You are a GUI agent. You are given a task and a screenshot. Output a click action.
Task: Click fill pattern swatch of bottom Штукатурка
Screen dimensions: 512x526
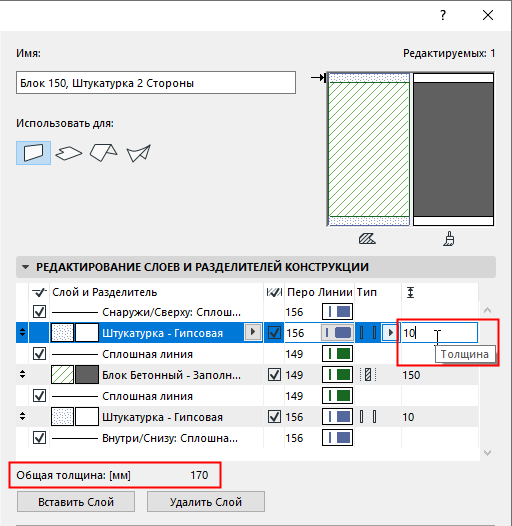click(x=62, y=417)
